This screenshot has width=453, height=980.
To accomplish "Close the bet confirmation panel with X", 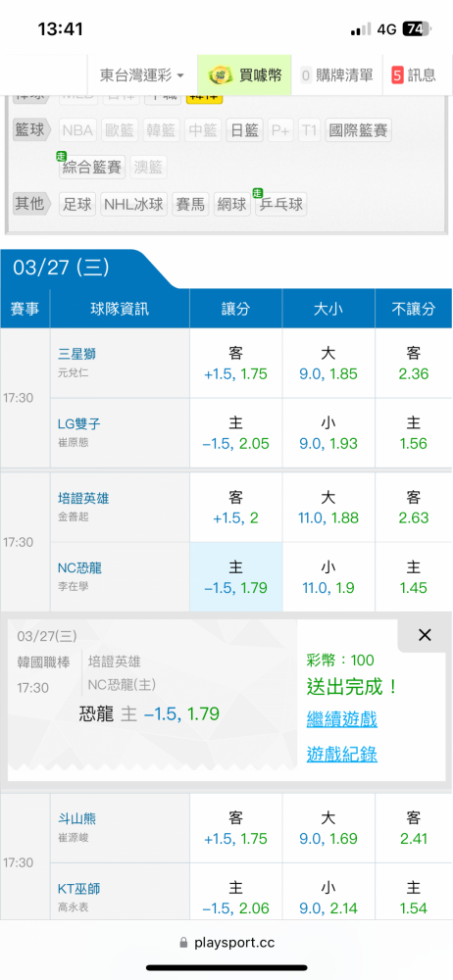I will click(x=425, y=636).
